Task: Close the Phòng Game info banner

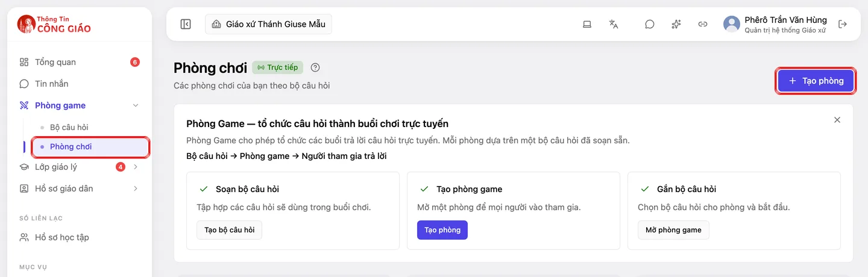Action: tap(837, 120)
